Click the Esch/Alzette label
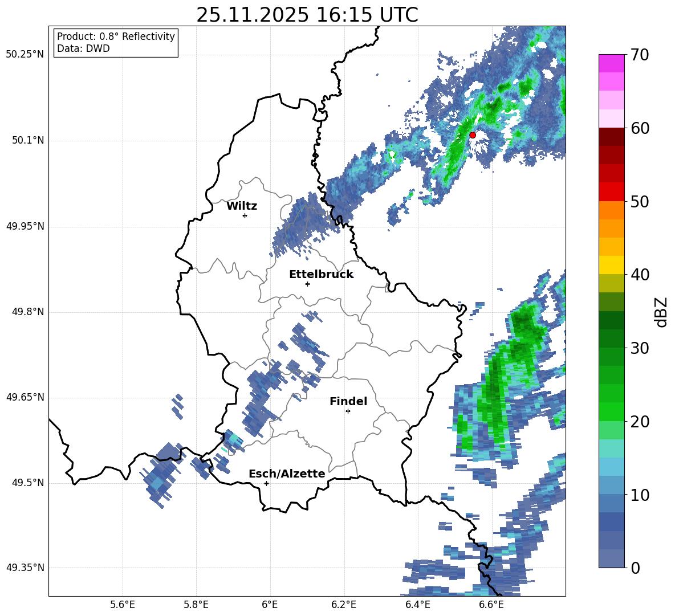This screenshot has height=616, width=675. click(287, 474)
